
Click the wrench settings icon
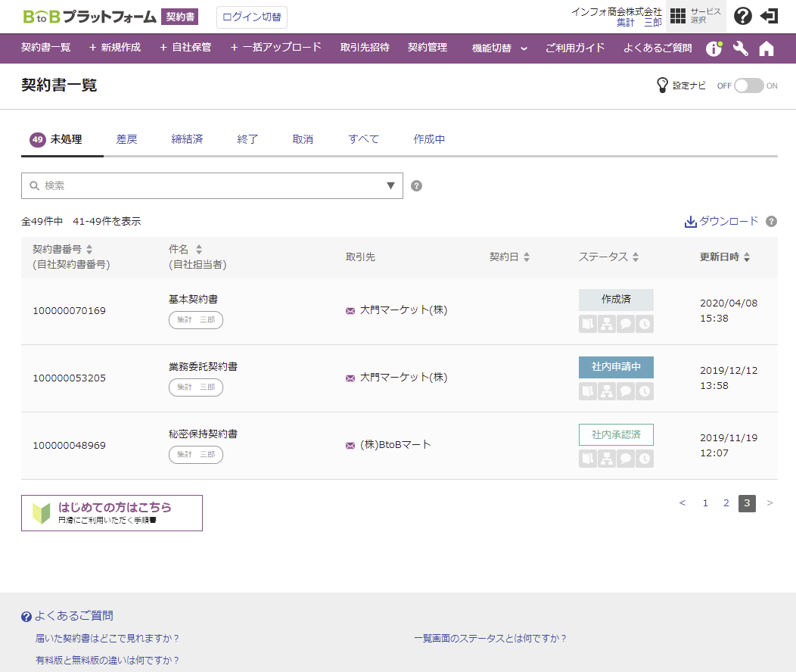[x=741, y=48]
